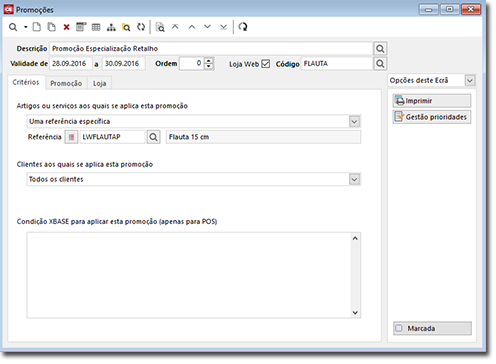Click the circular undo arrow icon
The image size is (496, 364).
coord(243,27)
